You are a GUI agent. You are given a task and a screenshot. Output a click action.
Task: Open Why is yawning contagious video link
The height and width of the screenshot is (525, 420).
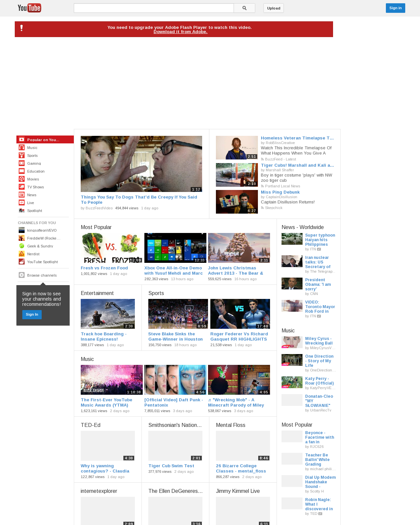tap(105, 469)
